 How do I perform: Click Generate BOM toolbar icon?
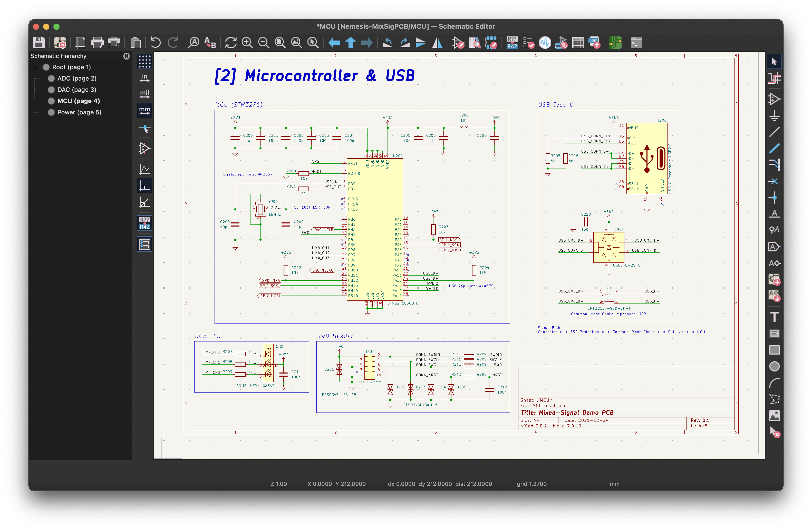594,43
